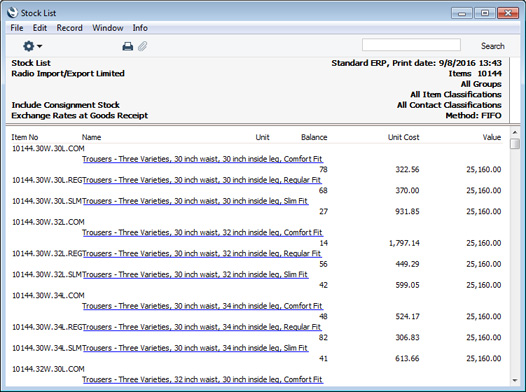Image resolution: width=526 pixels, height=392 pixels.
Task: Click the Method: FIFO header text
Action: [473, 116]
